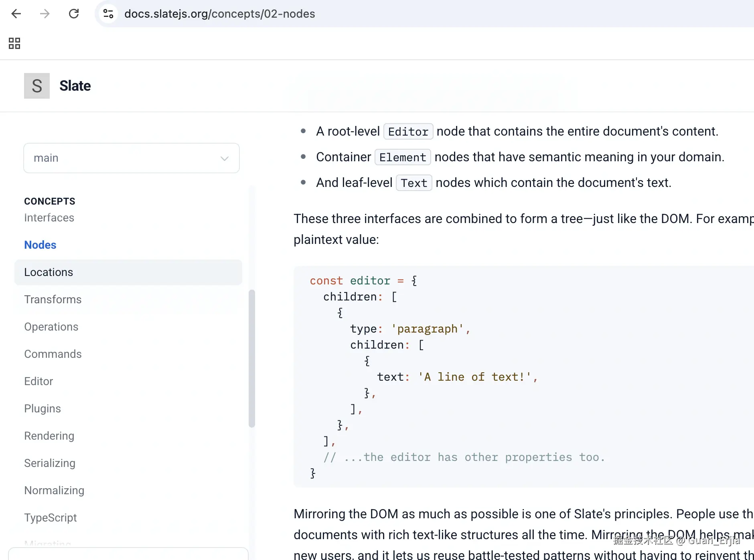Screen dimensions: 754x560
Task: Click the inline Editor code tag
Action: [x=408, y=132]
